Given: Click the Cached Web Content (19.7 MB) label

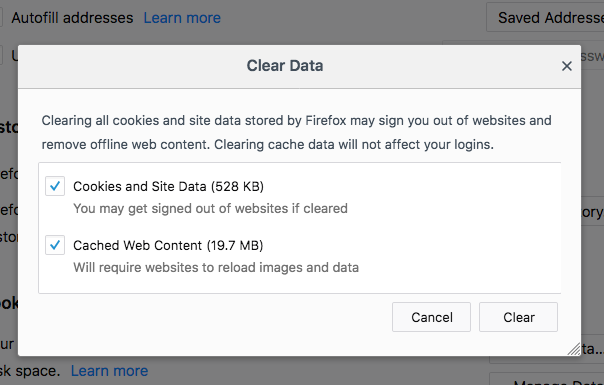Looking at the screenshot, I should 168,245.
